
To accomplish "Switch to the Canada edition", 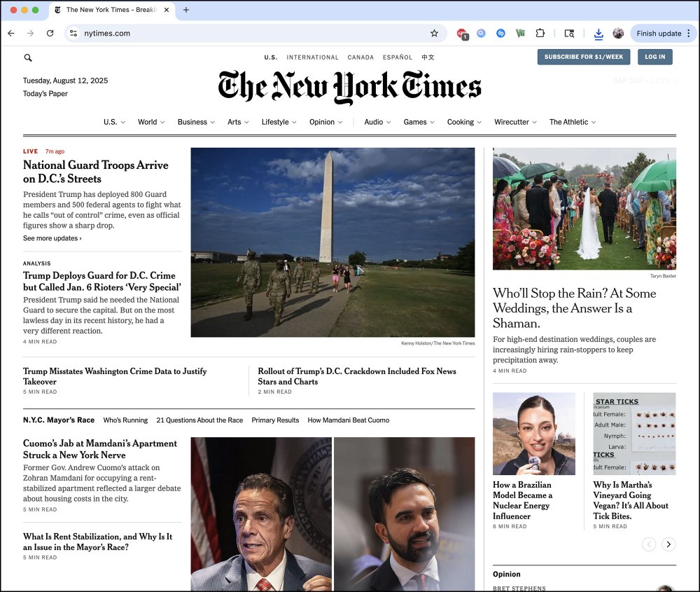I will [x=360, y=57].
